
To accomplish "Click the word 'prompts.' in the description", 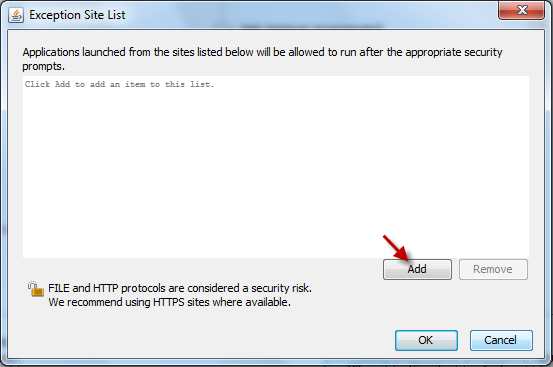I will [43, 67].
